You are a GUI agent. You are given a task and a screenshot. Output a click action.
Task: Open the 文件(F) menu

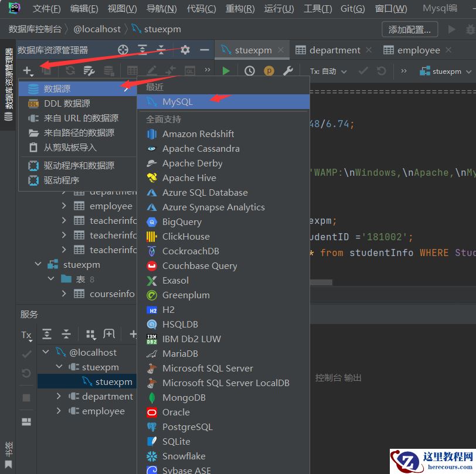coord(46,9)
